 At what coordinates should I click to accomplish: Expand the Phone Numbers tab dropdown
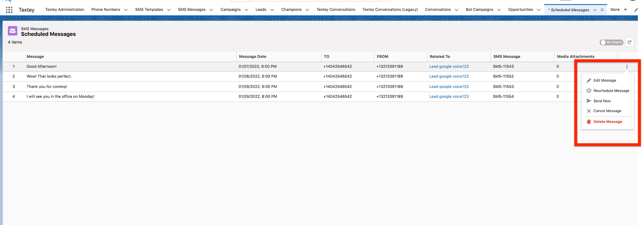click(126, 10)
